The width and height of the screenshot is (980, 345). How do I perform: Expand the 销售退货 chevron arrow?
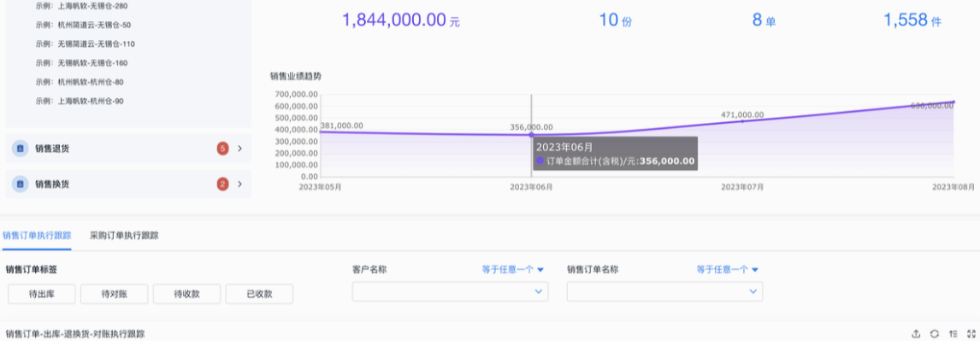click(x=239, y=149)
